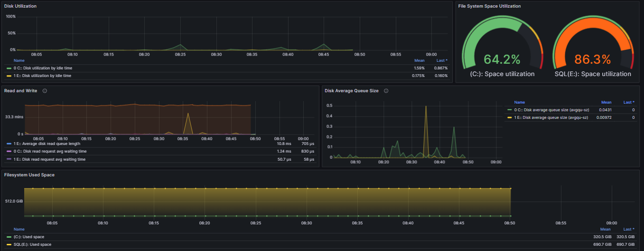Click green swatch for (C:): Used space
The width and height of the screenshot is (644, 251).
pos(9,237)
